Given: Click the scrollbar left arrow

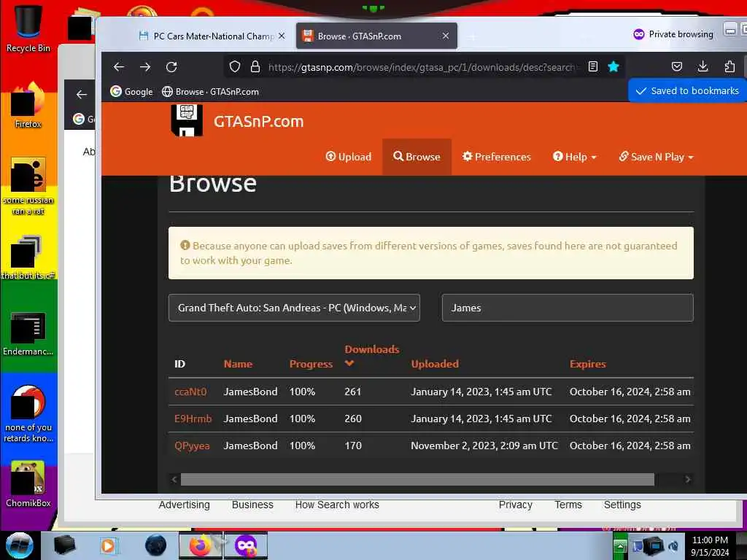Looking at the screenshot, I should point(174,479).
